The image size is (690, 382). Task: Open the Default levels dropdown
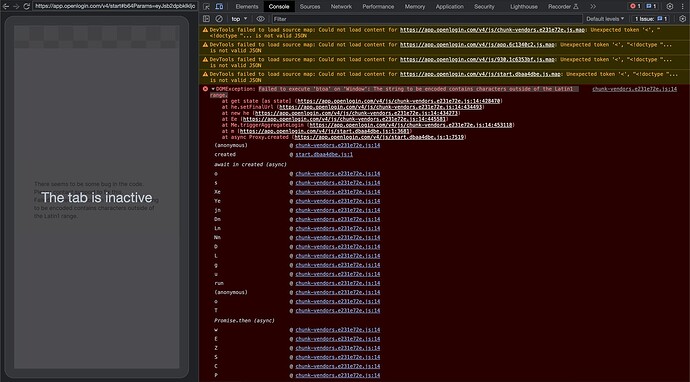(x=605, y=19)
